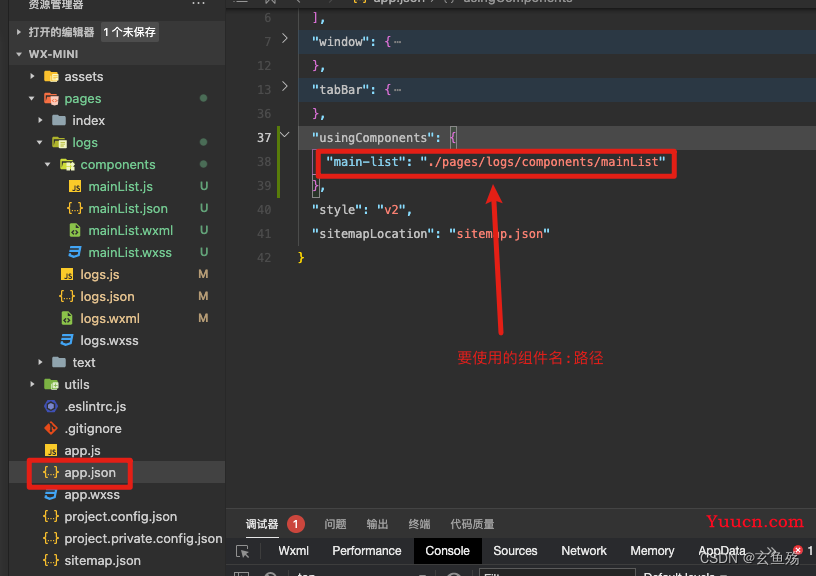
Task: Expand the assets folder
Action: click(x=32, y=76)
